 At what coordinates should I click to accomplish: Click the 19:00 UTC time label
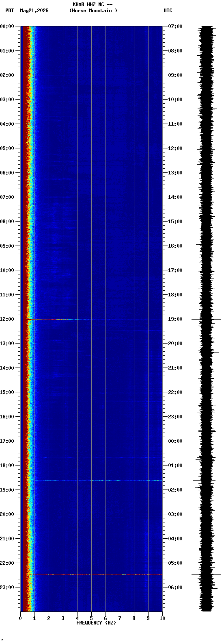coord(175,319)
